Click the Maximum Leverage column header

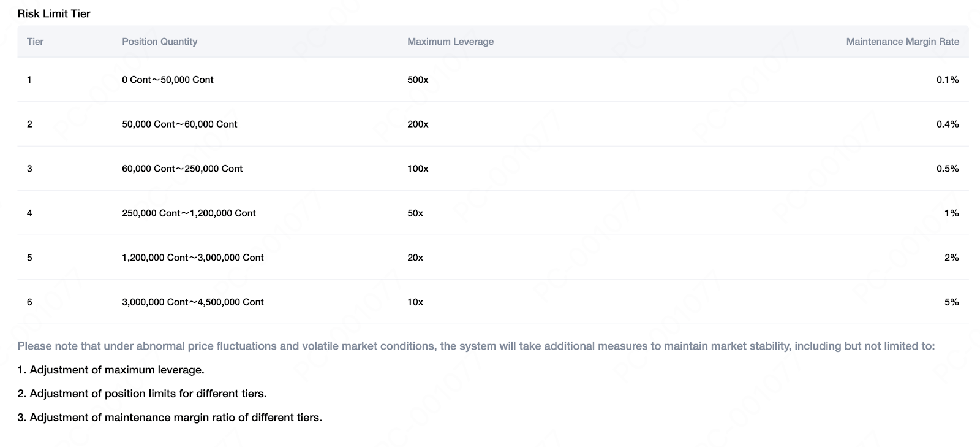(x=450, y=42)
